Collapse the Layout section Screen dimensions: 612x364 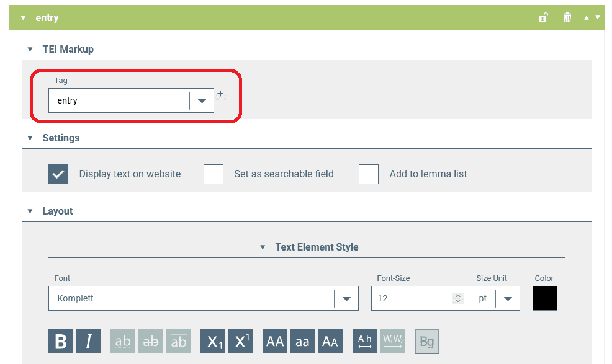[x=30, y=211]
